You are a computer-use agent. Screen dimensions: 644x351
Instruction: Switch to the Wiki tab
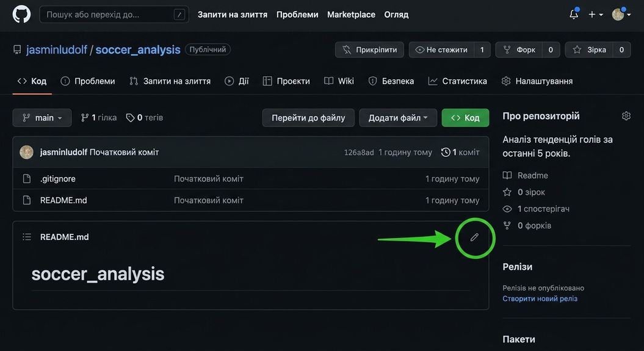click(339, 81)
